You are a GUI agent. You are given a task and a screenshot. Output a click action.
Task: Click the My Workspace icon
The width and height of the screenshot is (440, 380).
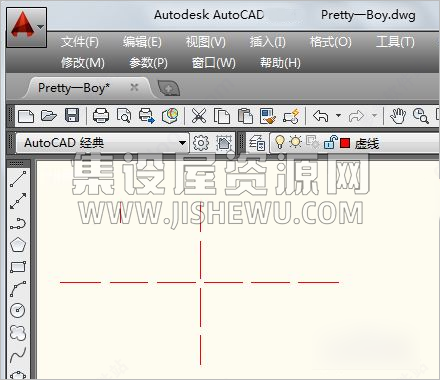point(224,143)
